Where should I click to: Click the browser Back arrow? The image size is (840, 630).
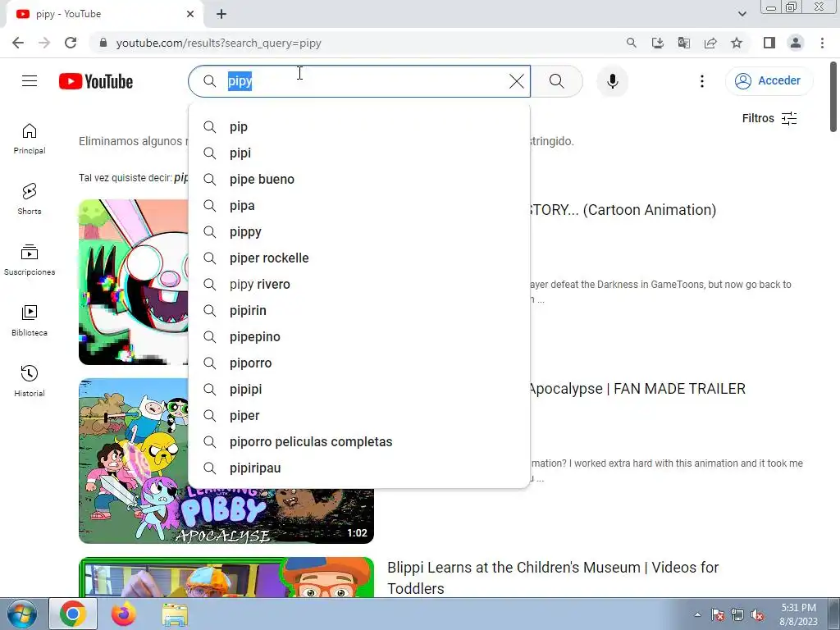(x=18, y=43)
